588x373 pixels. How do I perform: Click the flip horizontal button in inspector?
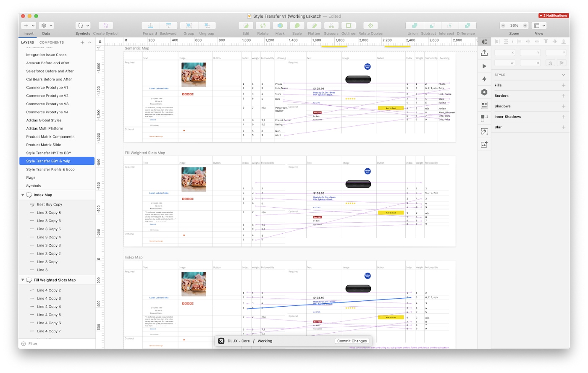tap(549, 63)
